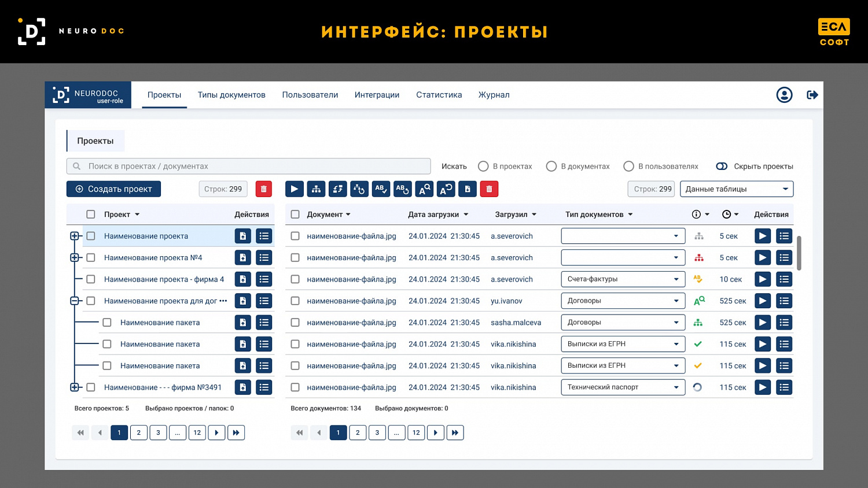This screenshot has width=868, height=488.
Task: Toggle the Скрыть проекты switch
Action: (x=722, y=167)
